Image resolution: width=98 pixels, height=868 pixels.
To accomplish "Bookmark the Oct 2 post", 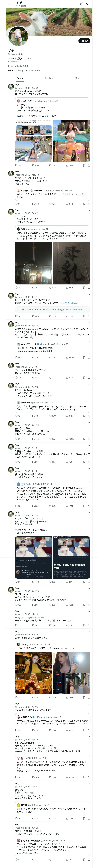I will point(84,462).
